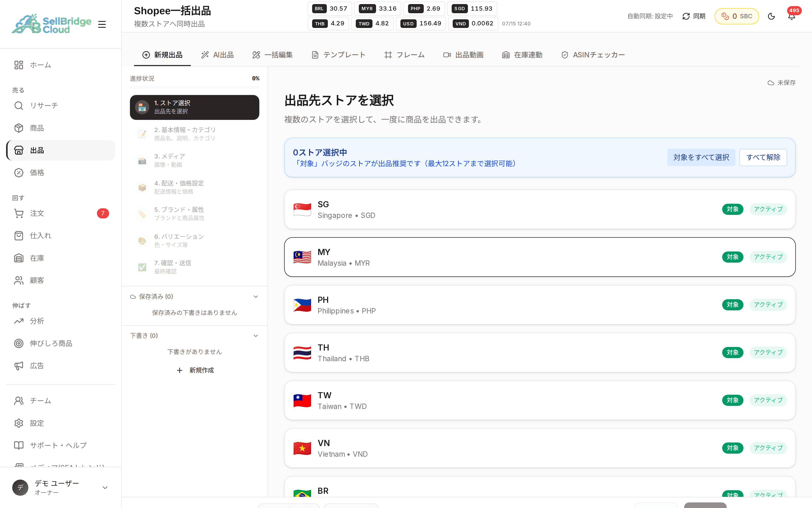Open 在庫 inventory page

[61, 258]
